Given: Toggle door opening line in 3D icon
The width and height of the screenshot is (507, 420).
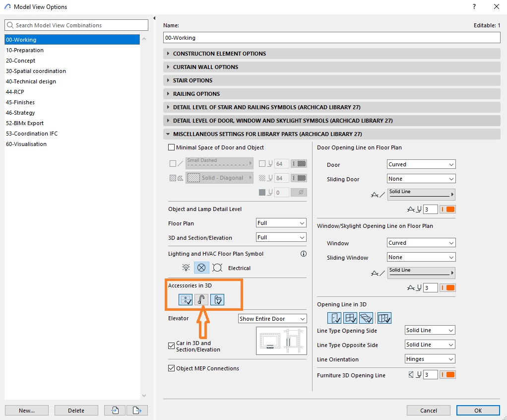Looking at the screenshot, I should 334,318.
